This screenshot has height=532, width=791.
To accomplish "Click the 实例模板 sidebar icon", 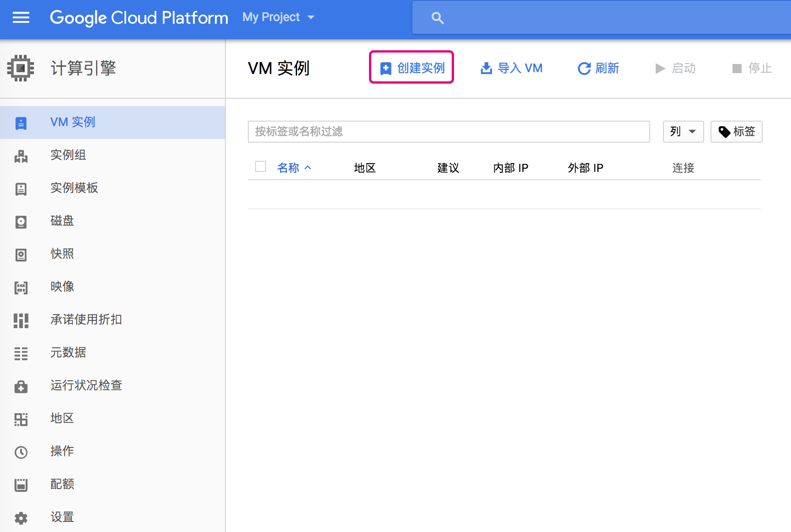I will click(x=21, y=189).
